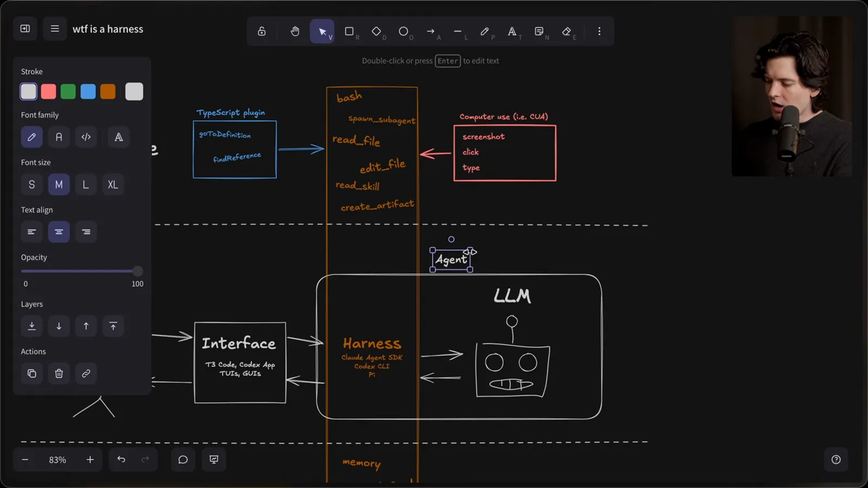Image resolution: width=868 pixels, height=488 pixels.
Task: Set font size to S
Action: click(x=32, y=185)
